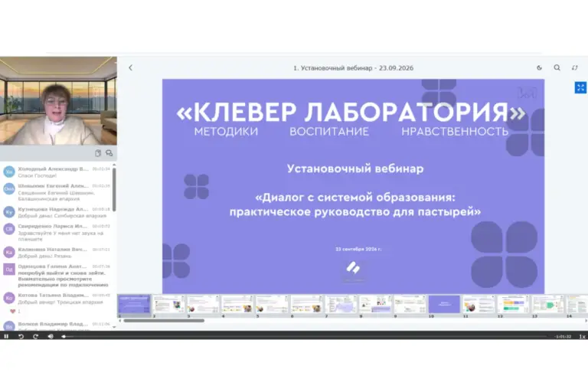Click avatar of Холодный Александр
The height and width of the screenshot is (392, 588).
(x=9, y=171)
